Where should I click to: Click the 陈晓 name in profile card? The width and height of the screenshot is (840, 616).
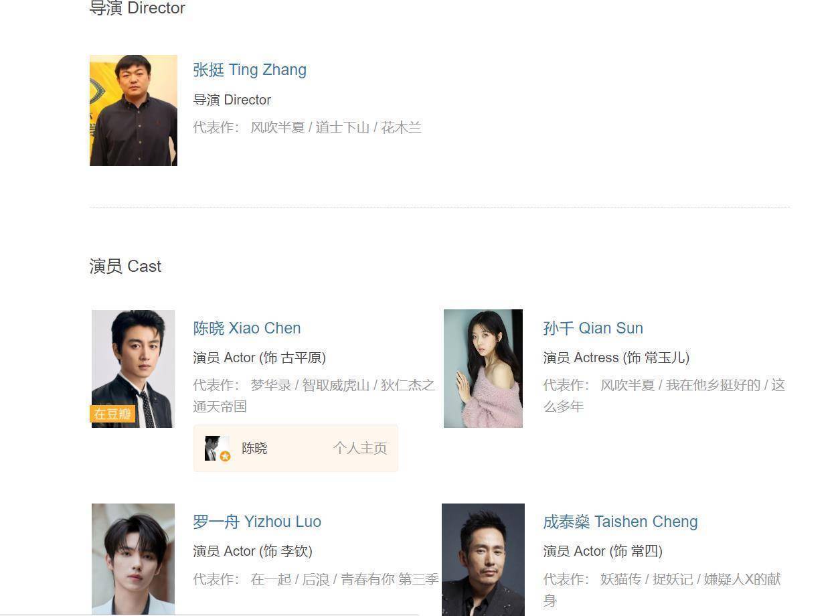click(x=254, y=448)
